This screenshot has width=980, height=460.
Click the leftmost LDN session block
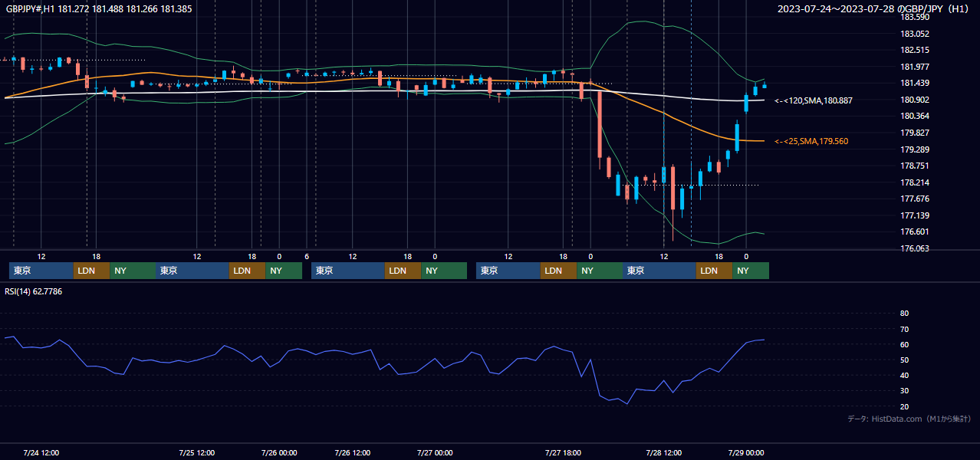[92, 271]
